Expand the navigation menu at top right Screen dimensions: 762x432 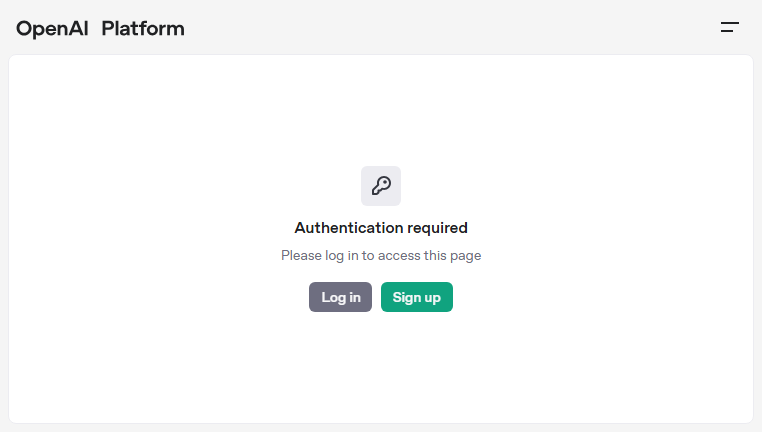pos(729,27)
